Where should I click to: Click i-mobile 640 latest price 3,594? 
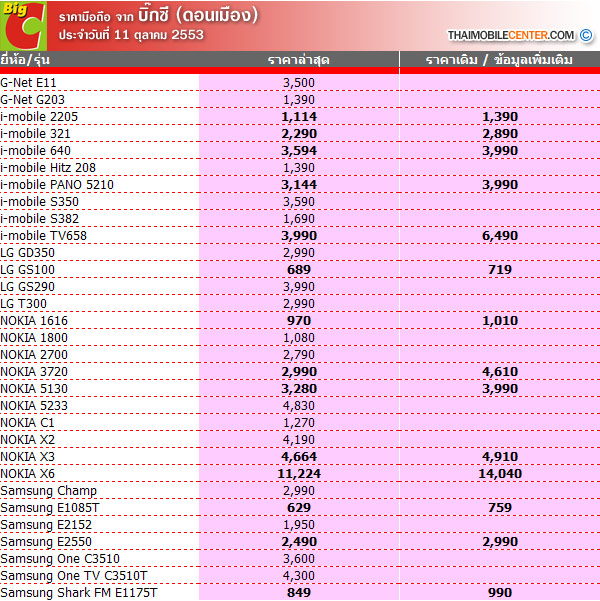[299, 151]
